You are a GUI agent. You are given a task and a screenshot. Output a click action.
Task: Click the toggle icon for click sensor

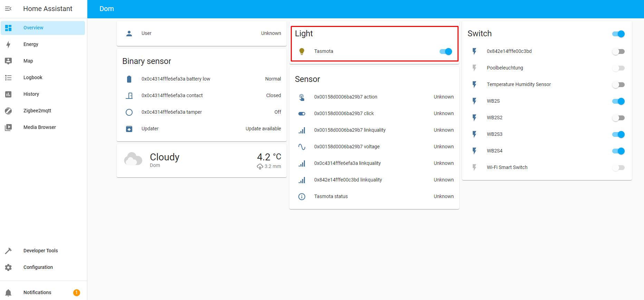click(302, 113)
